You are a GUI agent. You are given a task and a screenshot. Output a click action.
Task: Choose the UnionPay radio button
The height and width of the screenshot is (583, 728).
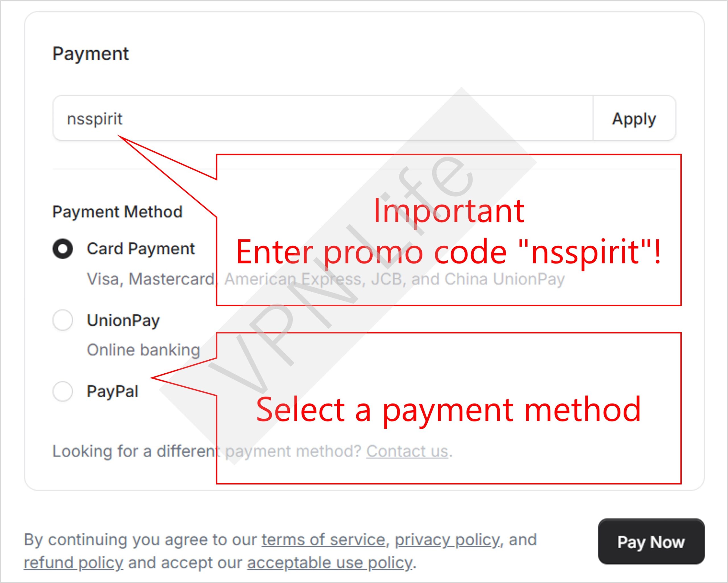click(x=63, y=320)
